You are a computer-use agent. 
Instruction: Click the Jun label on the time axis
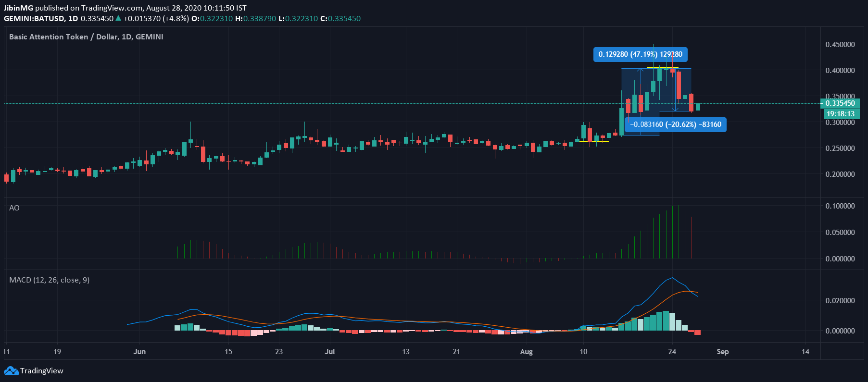coord(139,352)
